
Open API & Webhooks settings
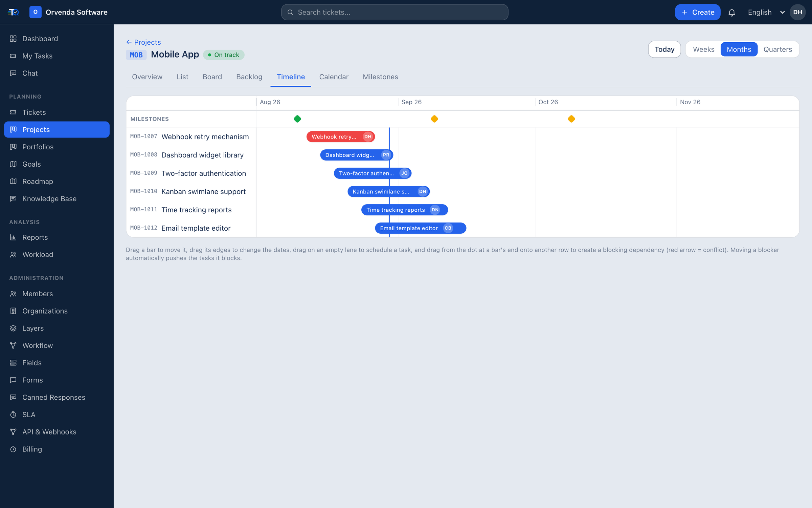(x=57, y=432)
